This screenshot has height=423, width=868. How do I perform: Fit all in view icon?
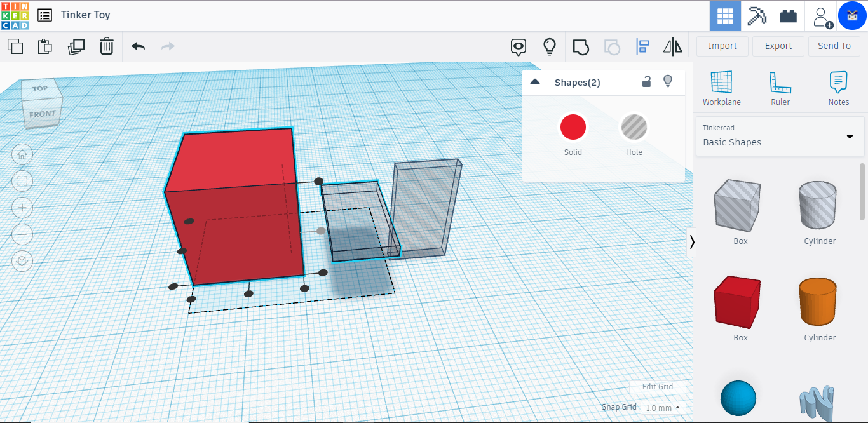pyautogui.click(x=22, y=181)
